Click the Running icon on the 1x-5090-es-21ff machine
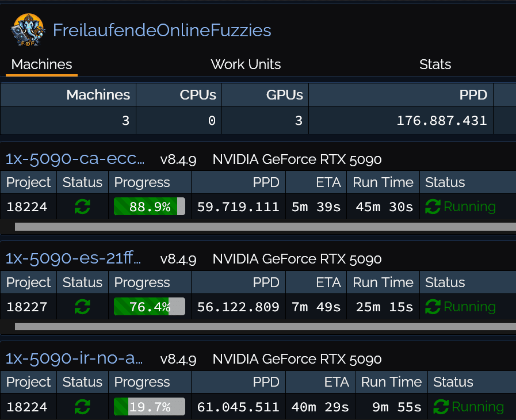Image resolution: width=516 pixels, height=420 pixels. [x=433, y=307]
